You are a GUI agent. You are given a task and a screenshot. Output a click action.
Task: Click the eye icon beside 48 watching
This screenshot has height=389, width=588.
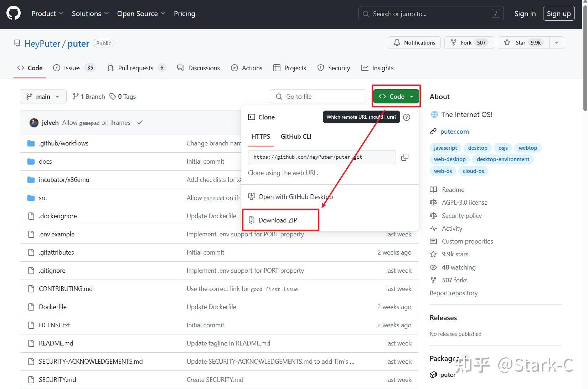[x=433, y=267]
